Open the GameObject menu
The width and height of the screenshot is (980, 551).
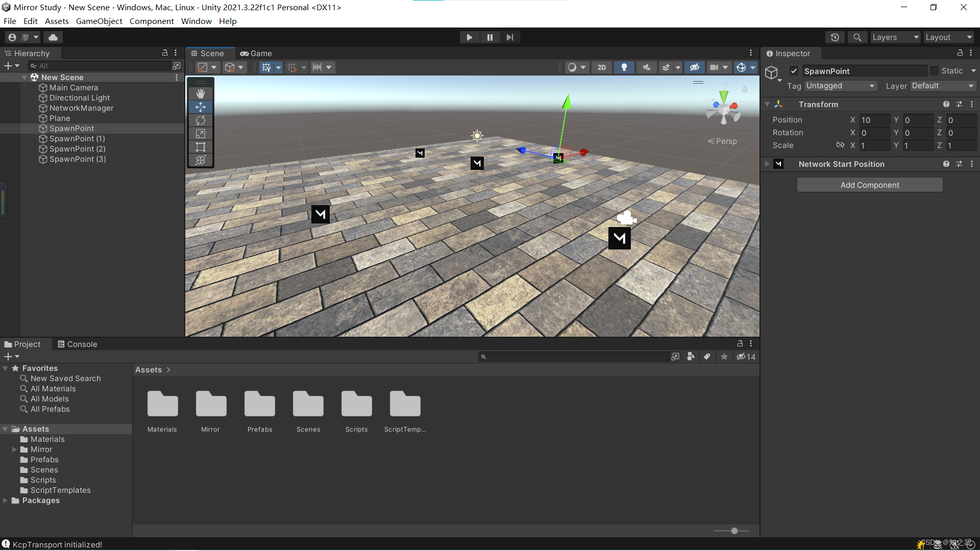(99, 21)
